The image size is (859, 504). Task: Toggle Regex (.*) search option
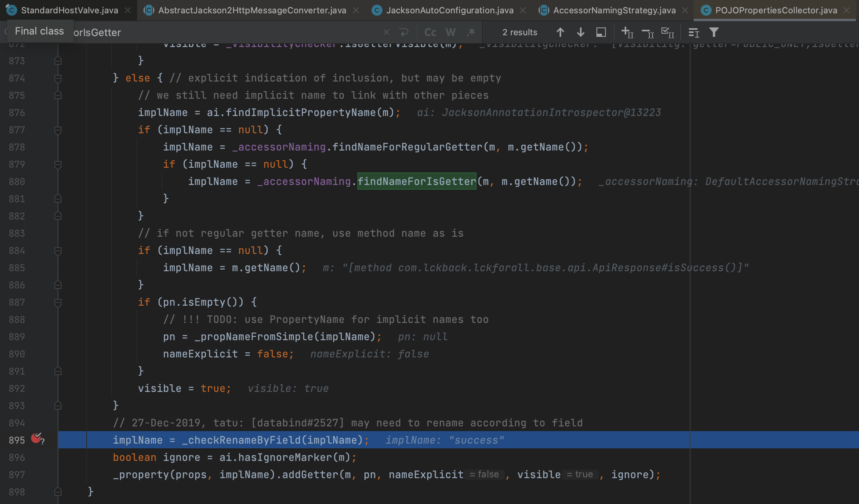(471, 32)
